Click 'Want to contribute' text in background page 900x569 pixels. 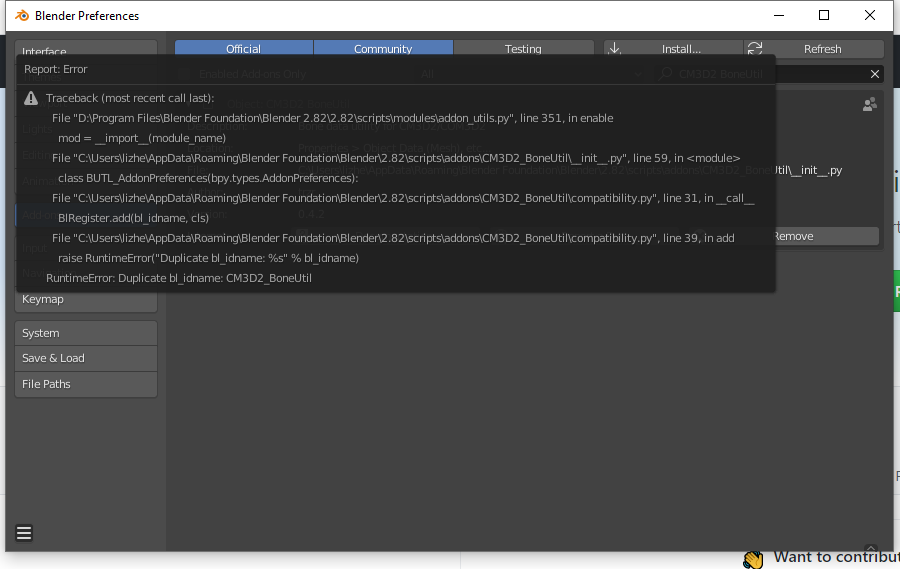click(x=837, y=557)
